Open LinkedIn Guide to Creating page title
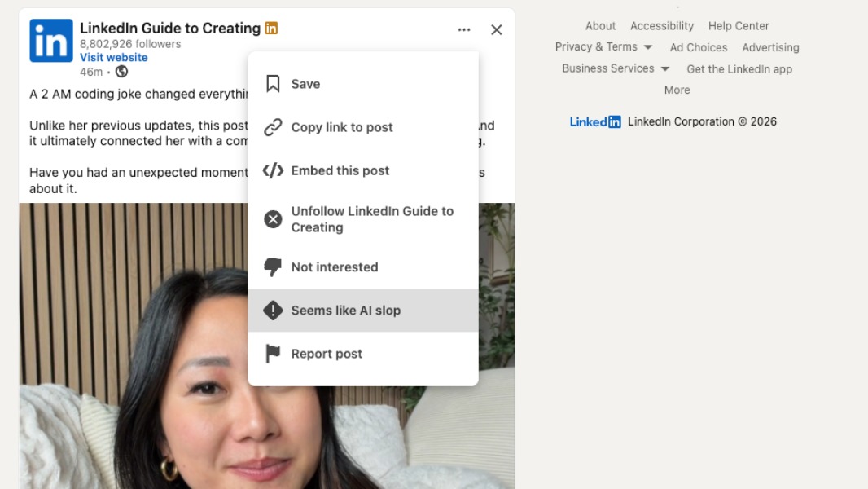Screen dimensions: 868x489 click(x=170, y=29)
